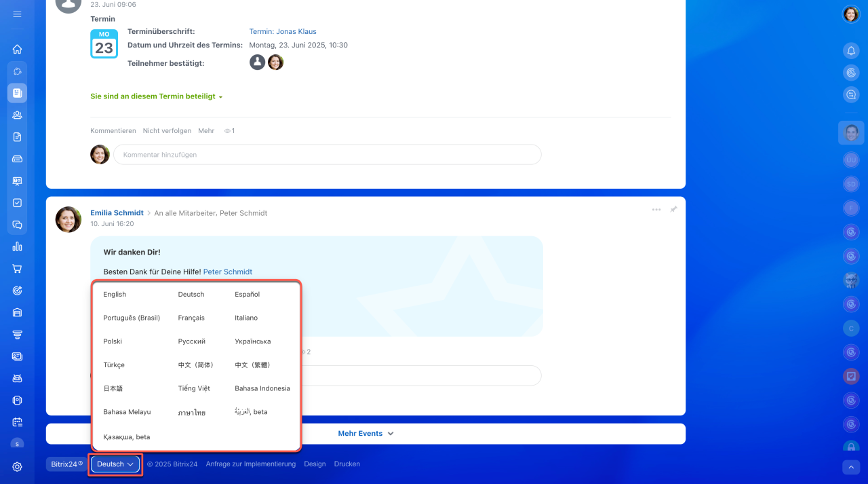The height and width of the screenshot is (484, 868).
Task: Open the chat bubbles icon in sidebar
Action: pos(17,225)
